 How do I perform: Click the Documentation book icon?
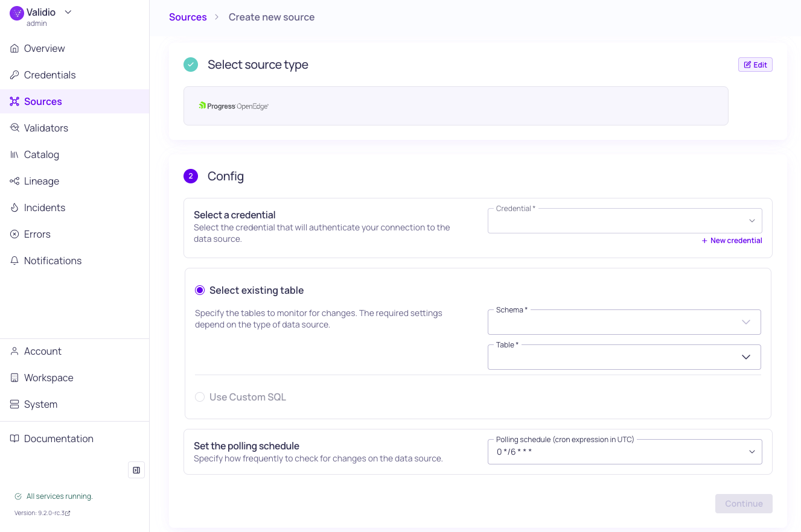point(14,439)
